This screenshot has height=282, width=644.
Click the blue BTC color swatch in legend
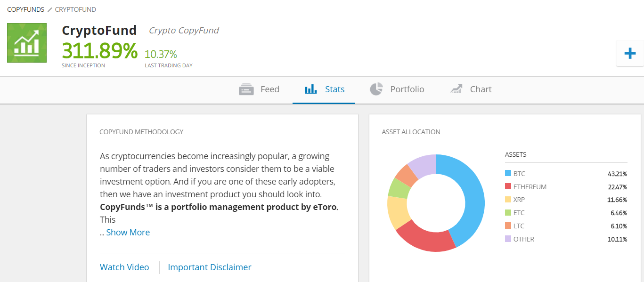click(x=508, y=174)
